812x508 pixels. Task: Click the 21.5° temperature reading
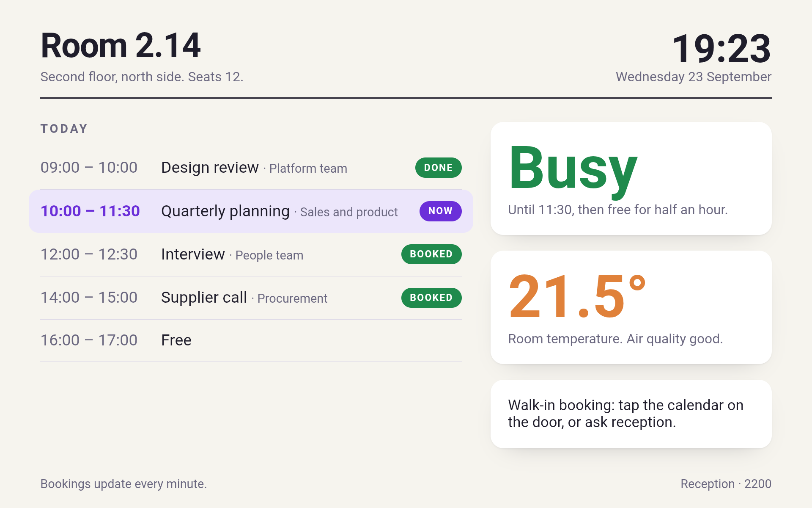[x=577, y=295]
